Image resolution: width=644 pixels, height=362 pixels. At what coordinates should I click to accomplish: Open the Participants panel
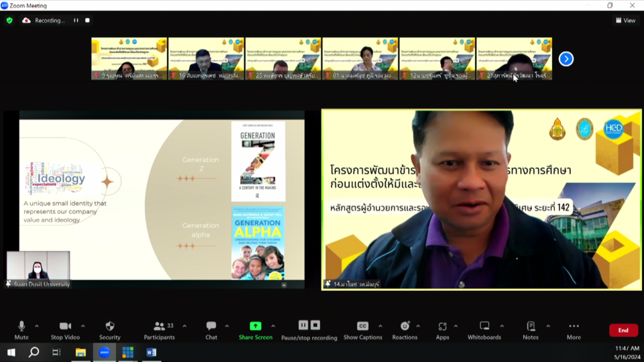point(160,330)
